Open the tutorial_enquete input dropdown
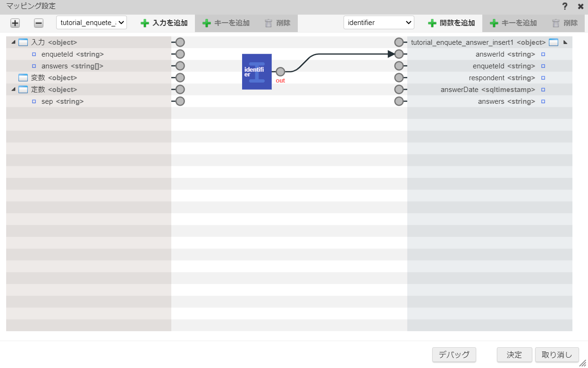The width and height of the screenshot is (588, 368). tap(92, 23)
